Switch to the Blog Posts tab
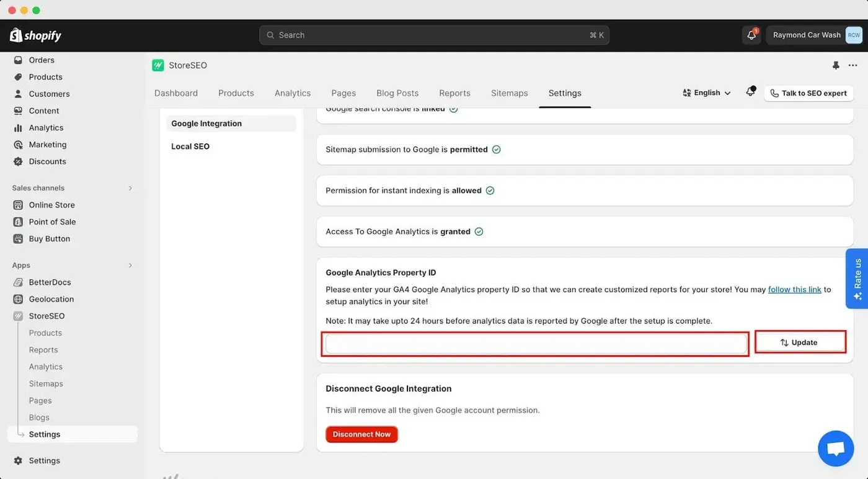 tap(397, 93)
